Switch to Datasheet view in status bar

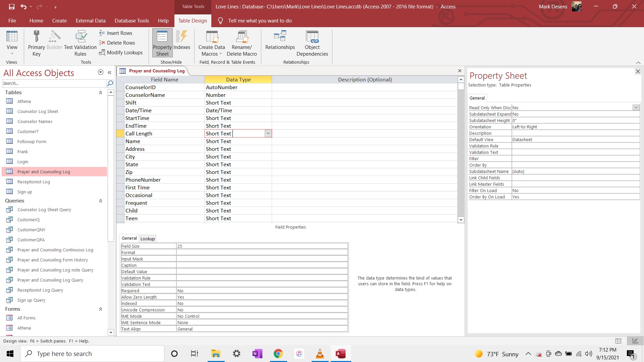619,341
